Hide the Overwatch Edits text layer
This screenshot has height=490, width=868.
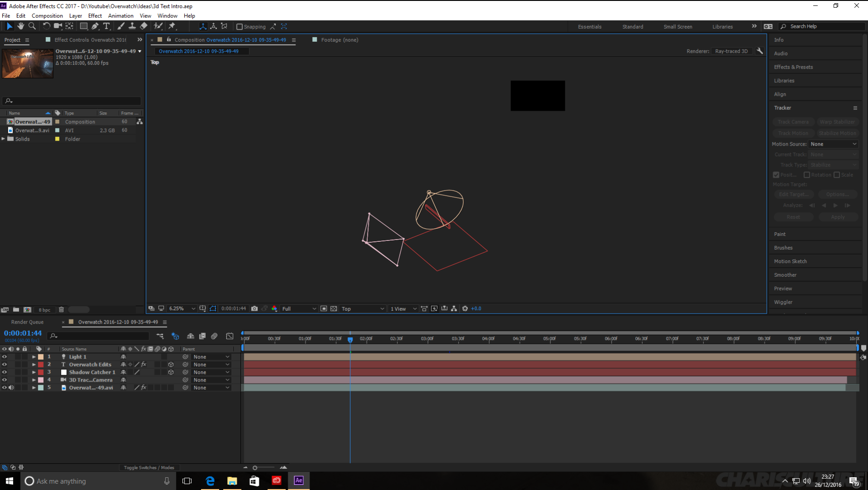pos(5,365)
